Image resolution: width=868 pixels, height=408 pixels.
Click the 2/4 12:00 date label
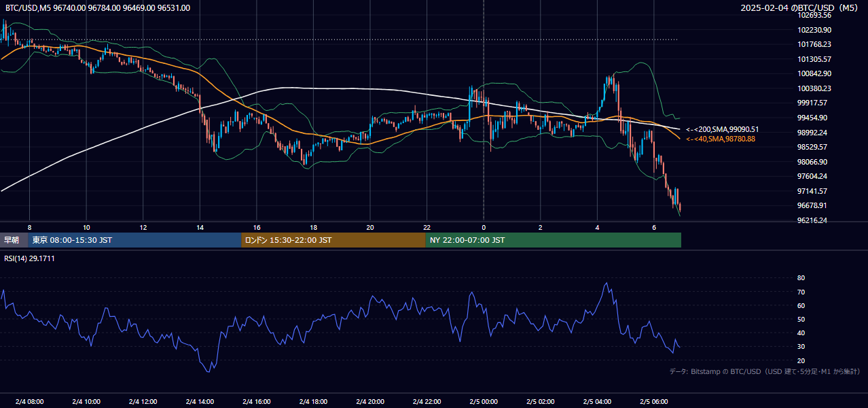(143, 402)
